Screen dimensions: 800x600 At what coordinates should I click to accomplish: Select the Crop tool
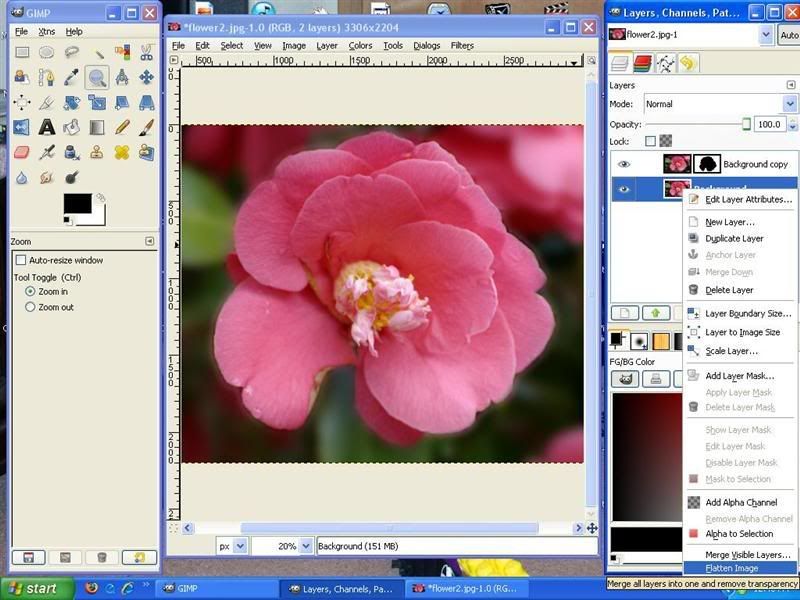coord(46,102)
